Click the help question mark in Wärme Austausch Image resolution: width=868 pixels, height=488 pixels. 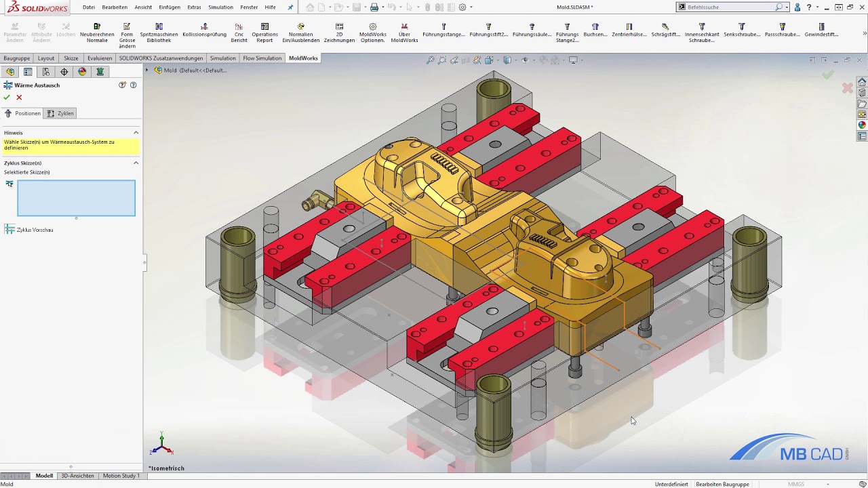coord(134,85)
